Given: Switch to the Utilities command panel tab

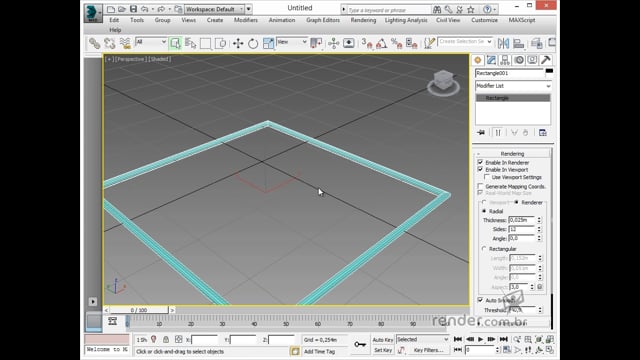Looking at the screenshot, I should point(546,60).
